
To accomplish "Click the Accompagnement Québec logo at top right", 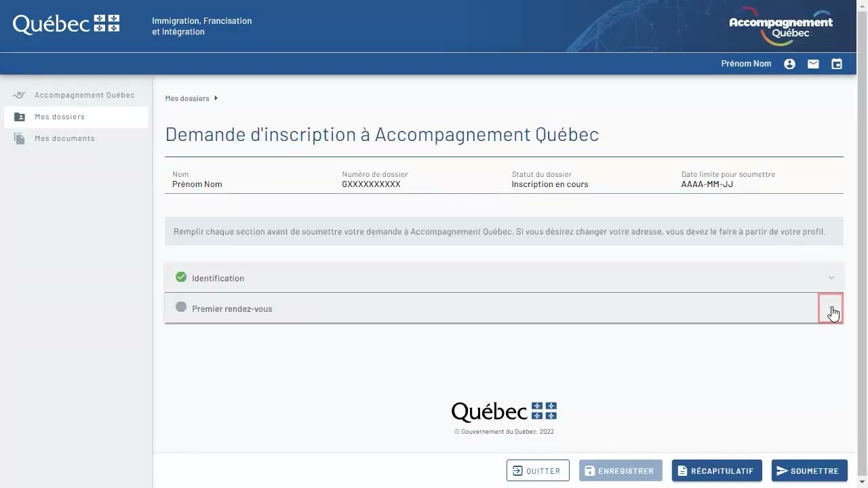I will [x=781, y=27].
